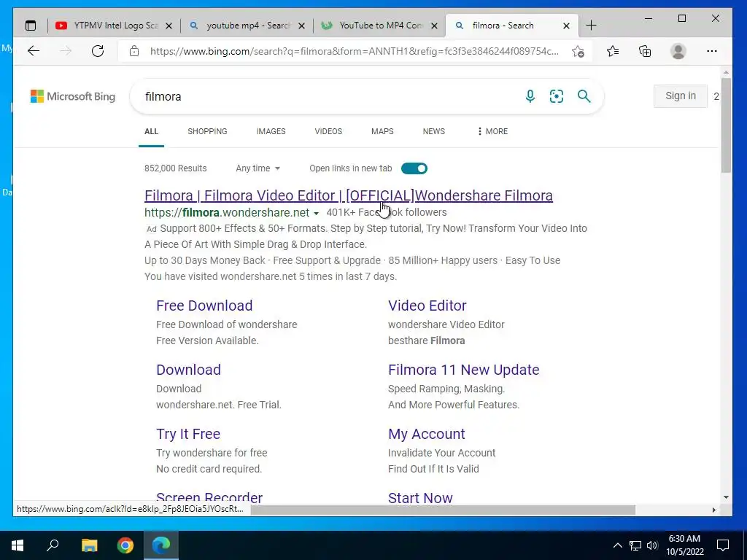
Task: Open the taskbar clock and date
Action: point(684,545)
